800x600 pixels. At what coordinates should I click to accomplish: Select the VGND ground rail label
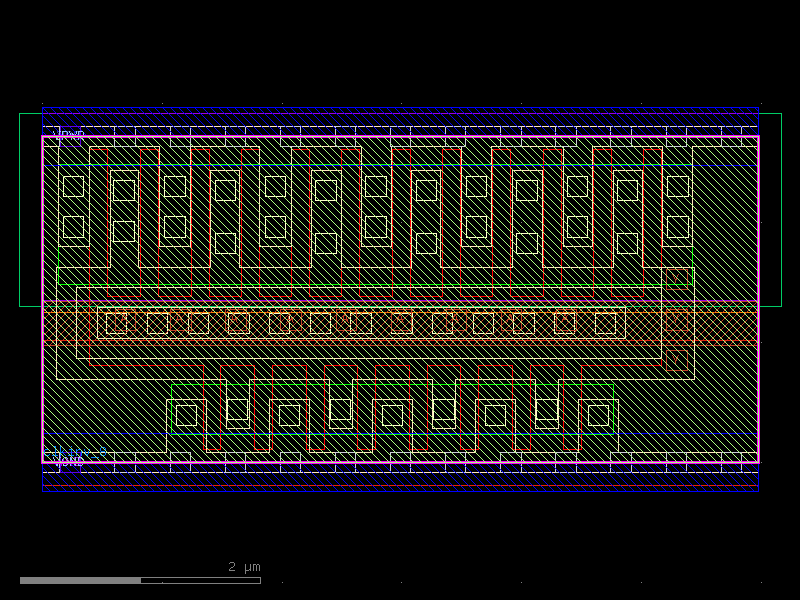point(68,463)
